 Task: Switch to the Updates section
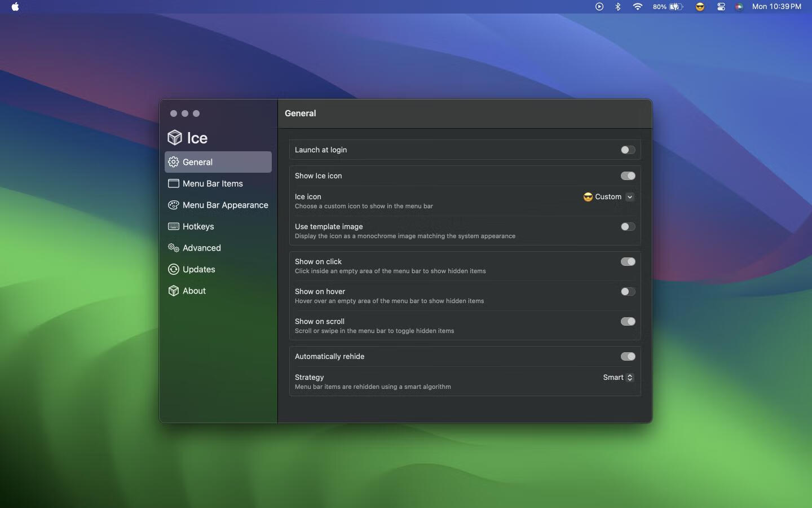click(x=218, y=269)
